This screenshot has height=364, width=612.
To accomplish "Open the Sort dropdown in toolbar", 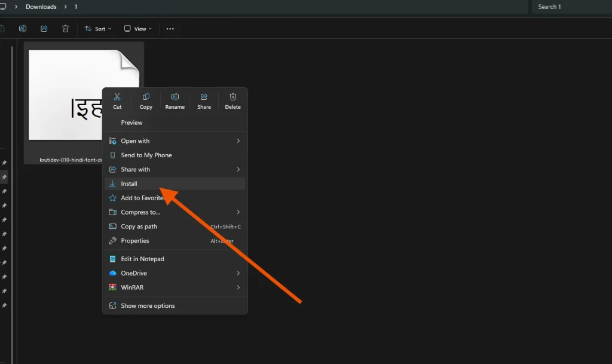I will pyautogui.click(x=98, y=29).
